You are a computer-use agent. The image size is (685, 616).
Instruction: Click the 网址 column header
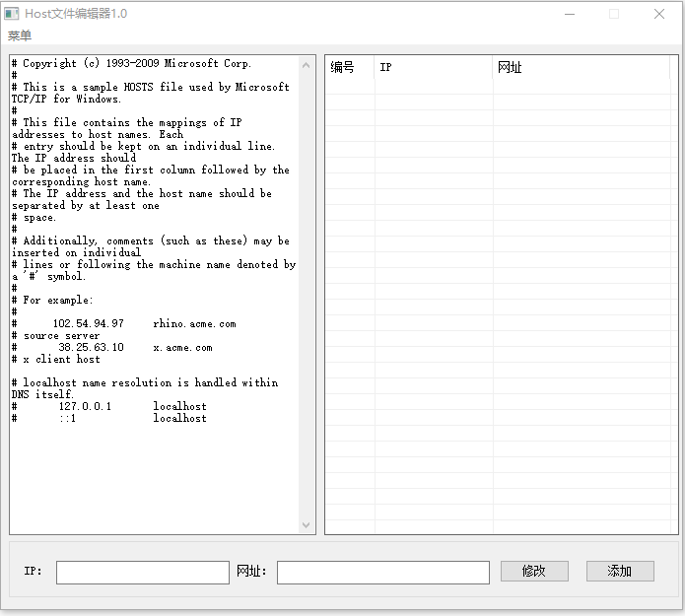pos(582,67)
